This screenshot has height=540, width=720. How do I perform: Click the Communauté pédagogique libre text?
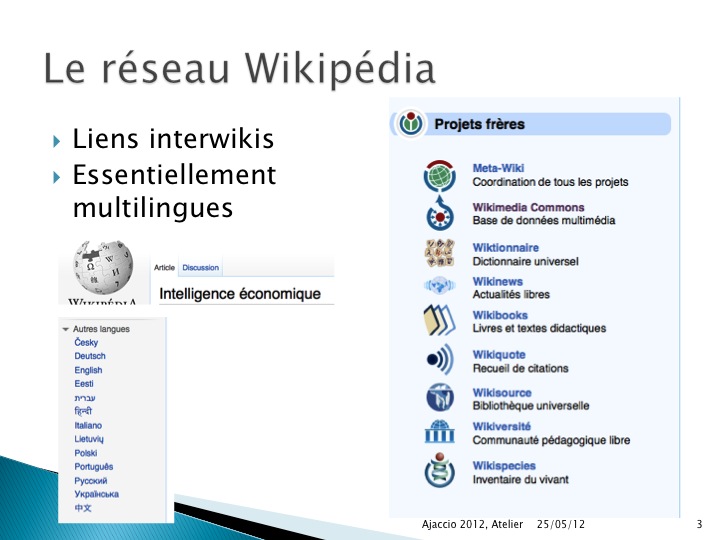pos(551,440)
